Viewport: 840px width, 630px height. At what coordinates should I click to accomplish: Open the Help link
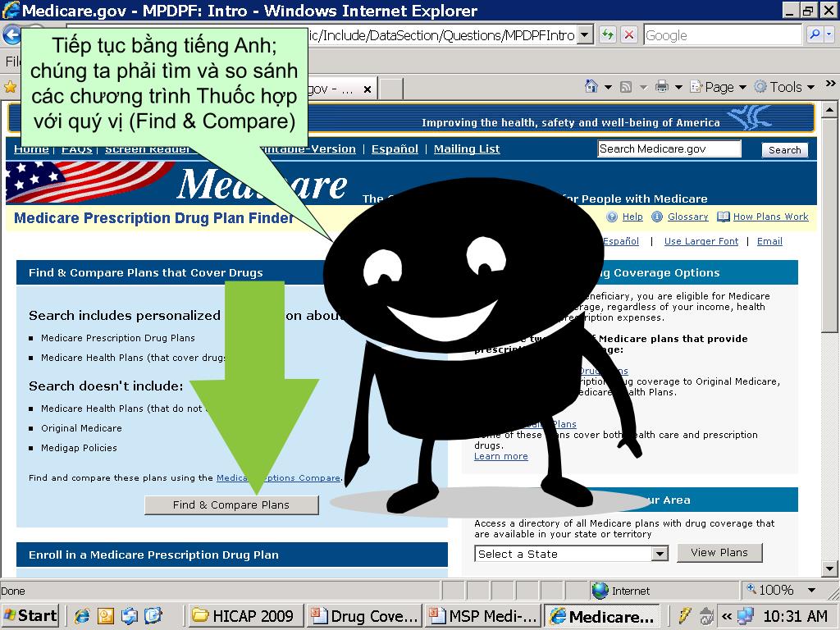[x=632, y=217]
